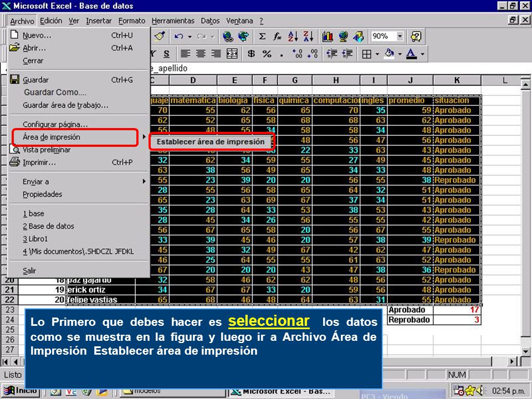Click the Inicio start button
Image resolution: width=532 pixels, height=399 pixels.
coord(21,391)
